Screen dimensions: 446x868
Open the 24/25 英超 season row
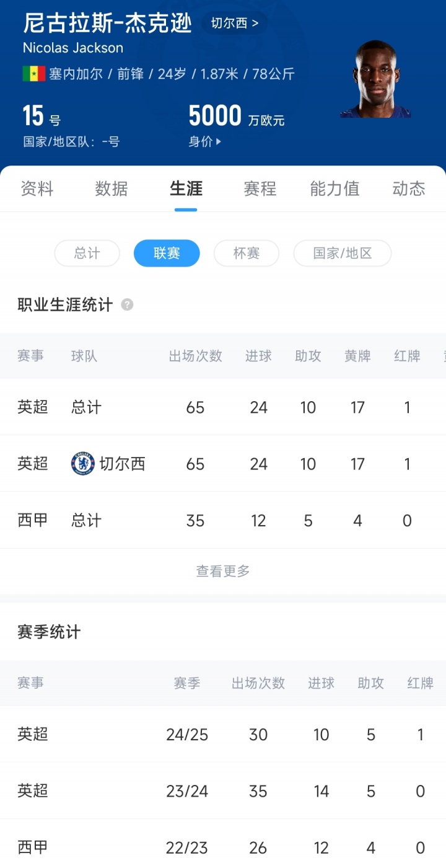(223, 735)
